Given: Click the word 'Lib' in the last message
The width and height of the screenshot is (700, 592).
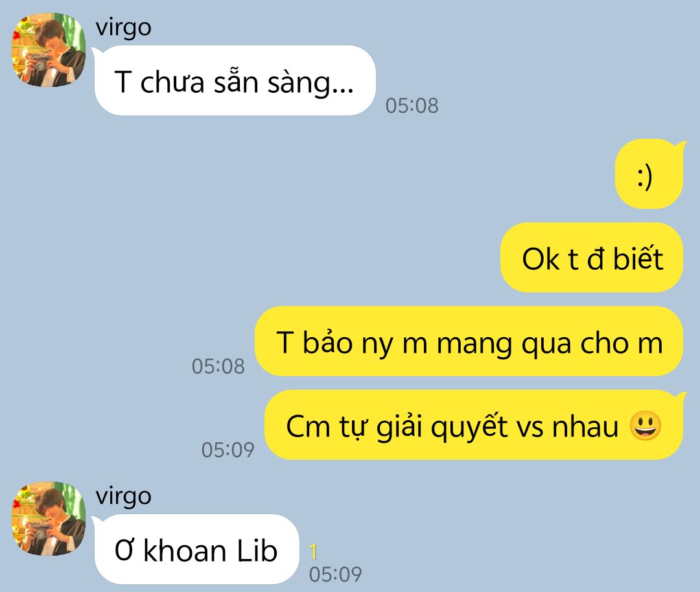Looking at the screenshot, I should coord(257,551).
